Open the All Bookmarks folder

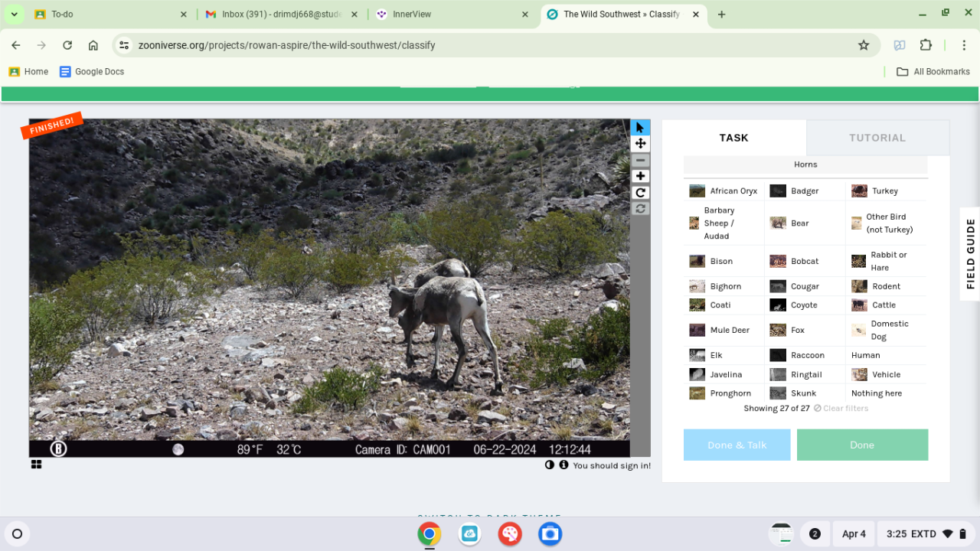click(x=933, y=72)
